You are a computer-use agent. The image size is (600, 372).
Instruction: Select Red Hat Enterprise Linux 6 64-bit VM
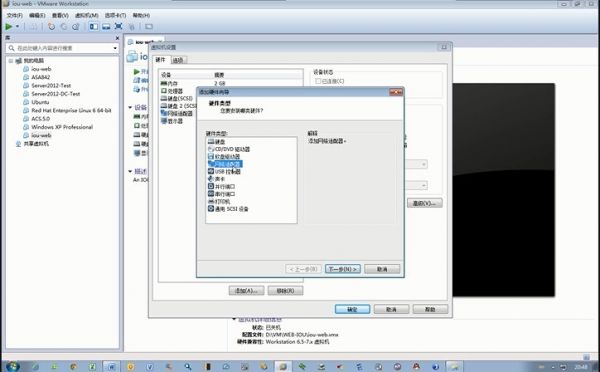(71, 110)
